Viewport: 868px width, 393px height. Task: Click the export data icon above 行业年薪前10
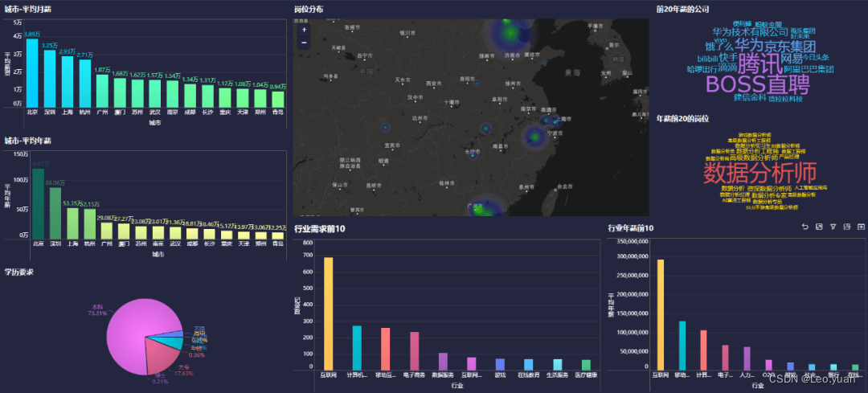pos(846,227)
